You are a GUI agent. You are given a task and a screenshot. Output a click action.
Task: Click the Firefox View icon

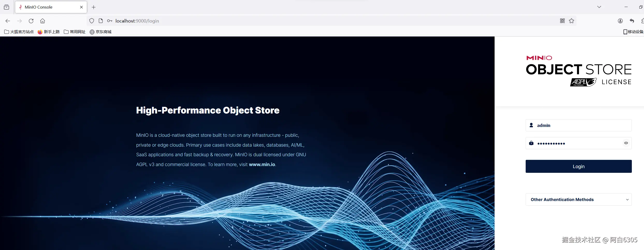6,7
